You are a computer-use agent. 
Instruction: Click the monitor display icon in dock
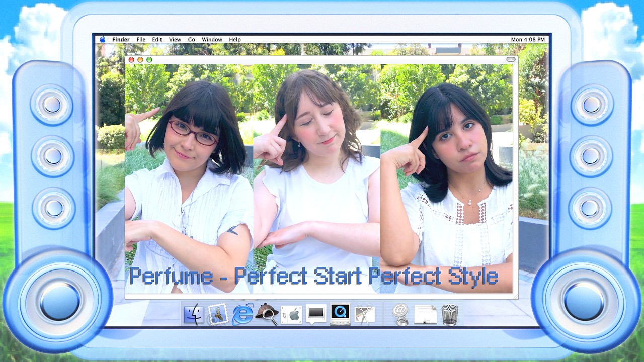coord(316,315)
